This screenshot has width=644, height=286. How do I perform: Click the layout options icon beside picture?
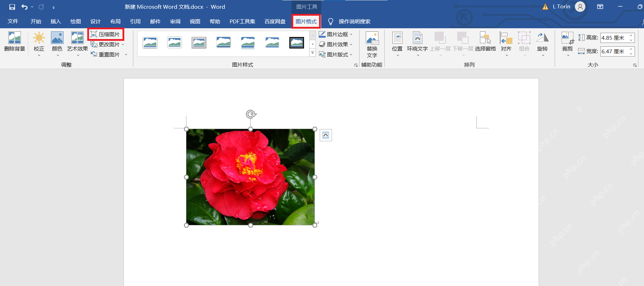pyautogui.click(x=326, y=135)
